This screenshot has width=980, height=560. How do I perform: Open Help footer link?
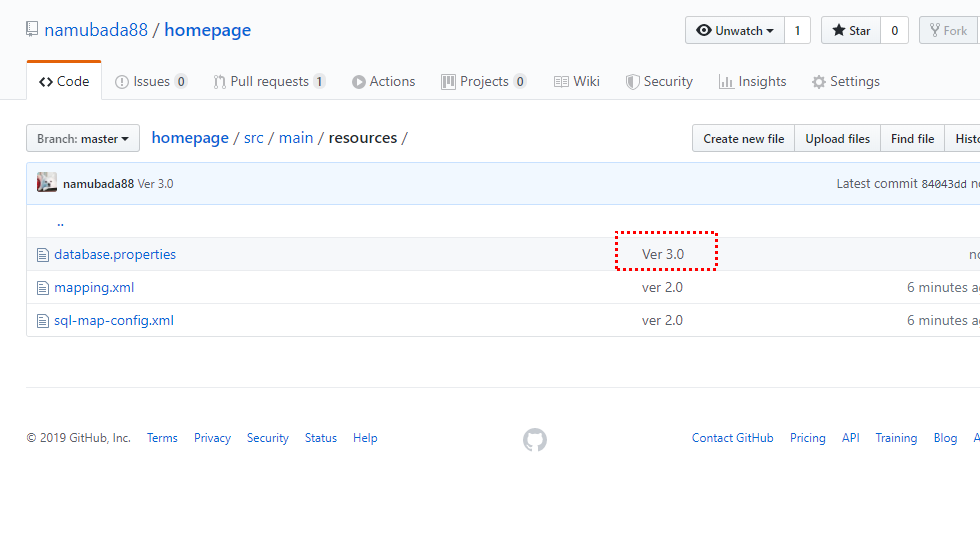click(x=365, y=438)
